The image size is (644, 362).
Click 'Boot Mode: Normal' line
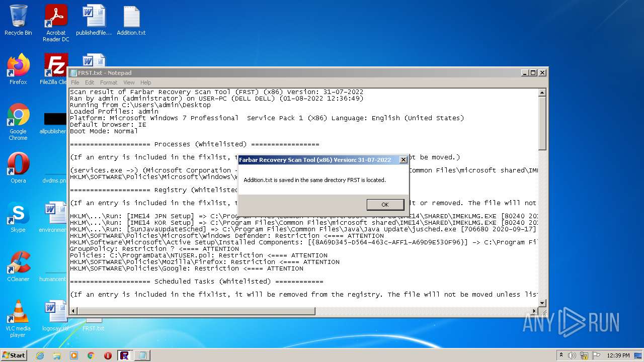click(104, 131)
